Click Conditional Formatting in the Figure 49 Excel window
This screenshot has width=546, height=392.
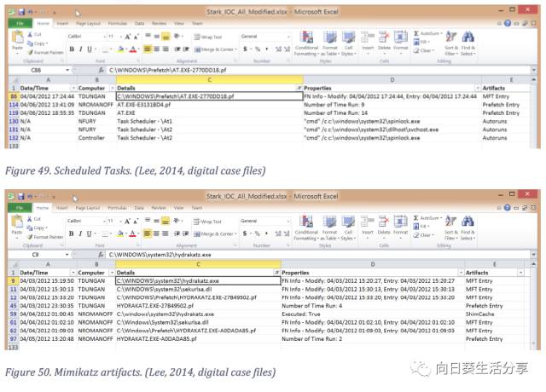pos(306,43)
